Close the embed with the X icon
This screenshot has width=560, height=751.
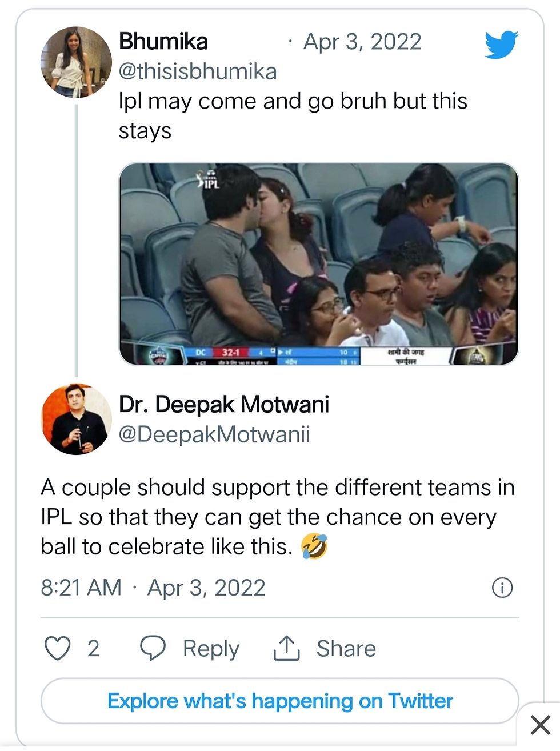pyautogui.click(x=540, y=725)
